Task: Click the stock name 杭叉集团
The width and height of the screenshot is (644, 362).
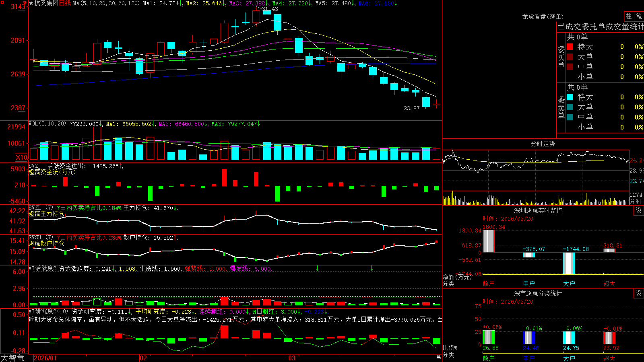Action: pos(46,3)
